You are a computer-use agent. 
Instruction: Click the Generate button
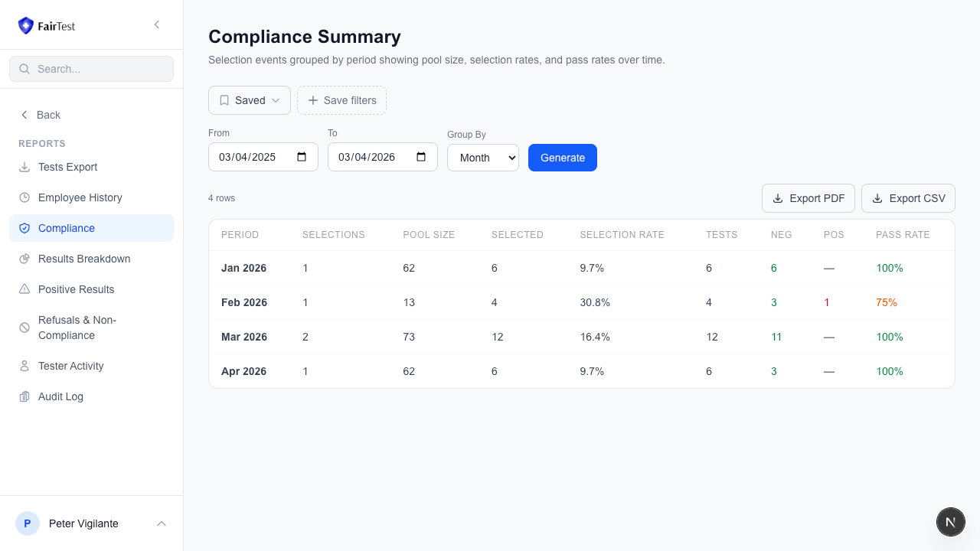pyautogui.click(x=563, y=158)
